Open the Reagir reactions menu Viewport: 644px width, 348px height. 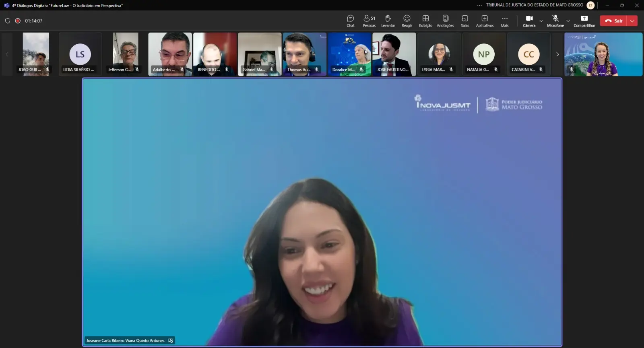tap(407, 21)
